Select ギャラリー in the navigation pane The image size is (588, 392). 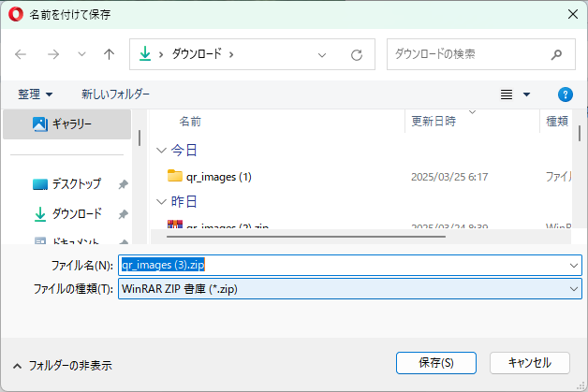[71, 123]
